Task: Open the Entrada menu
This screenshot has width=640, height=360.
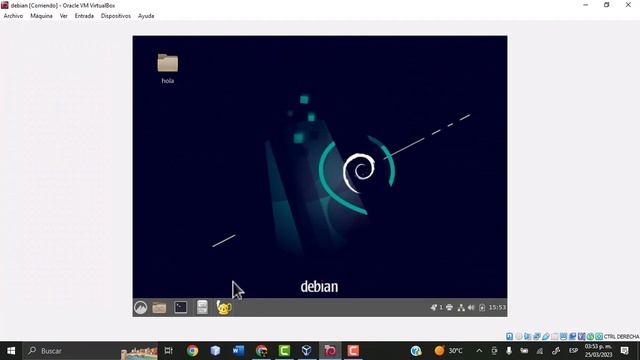Action: (x=84, y=16)
